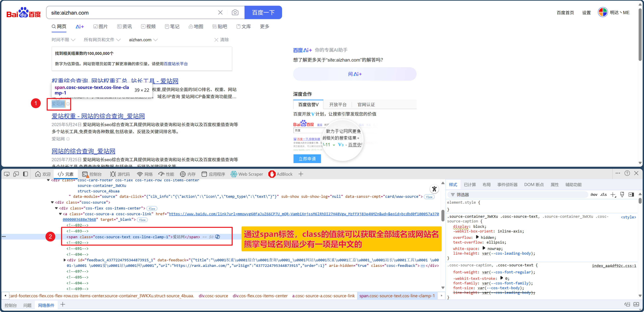Toggle .cls element classes panel
Viewport: 644px width, 312px height.
pos(604,195)
